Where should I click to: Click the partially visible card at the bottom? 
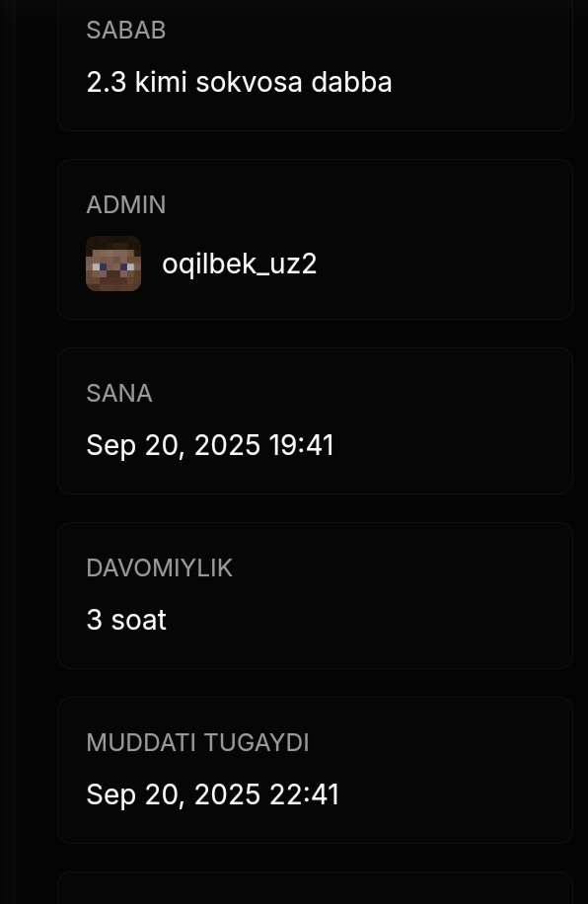tap(315, 890)
